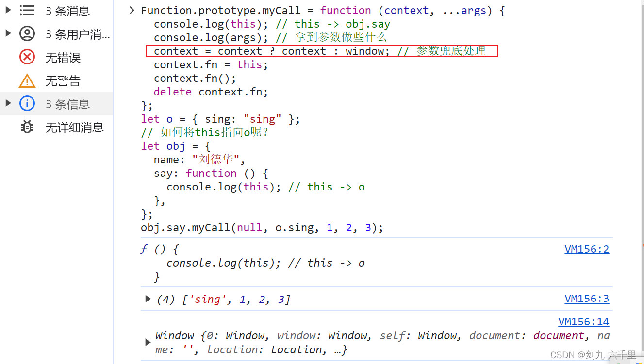Screen dimensions: 644x364
Task: Select the 3 条消息 sidebar filter
Action: click(x=56, y=11)
